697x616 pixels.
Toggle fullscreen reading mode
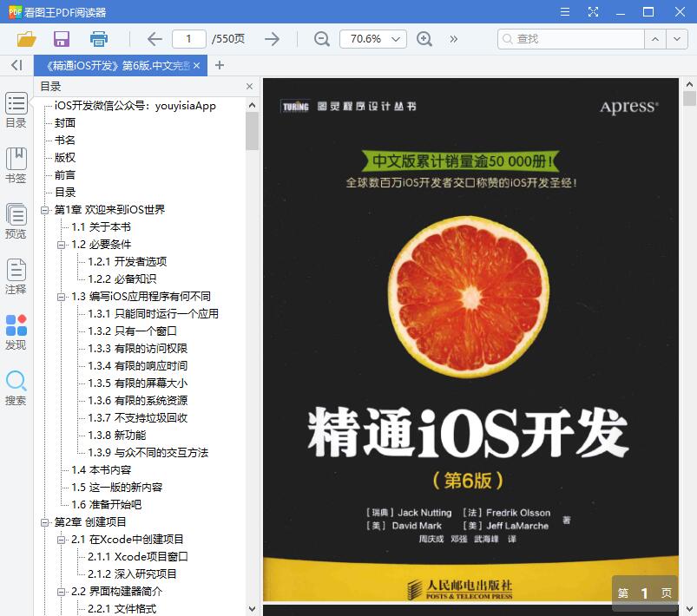click(594, 11)
